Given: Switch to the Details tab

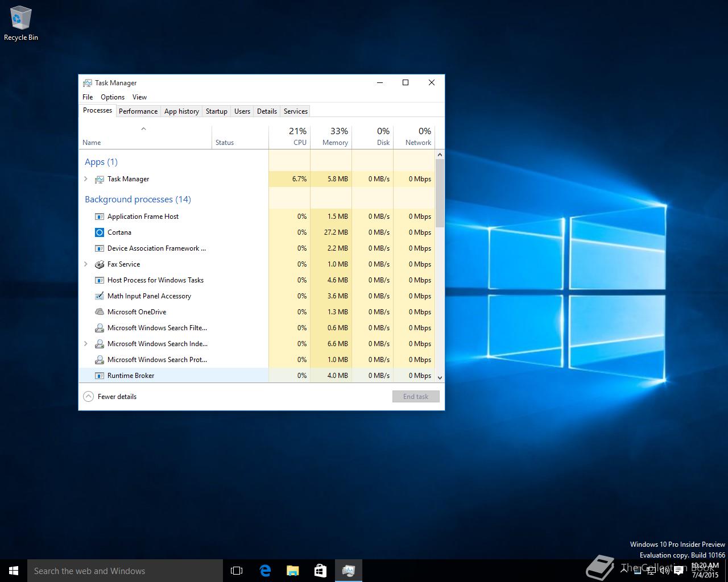Looking at the screenshot, I should (x=267, y=111).
